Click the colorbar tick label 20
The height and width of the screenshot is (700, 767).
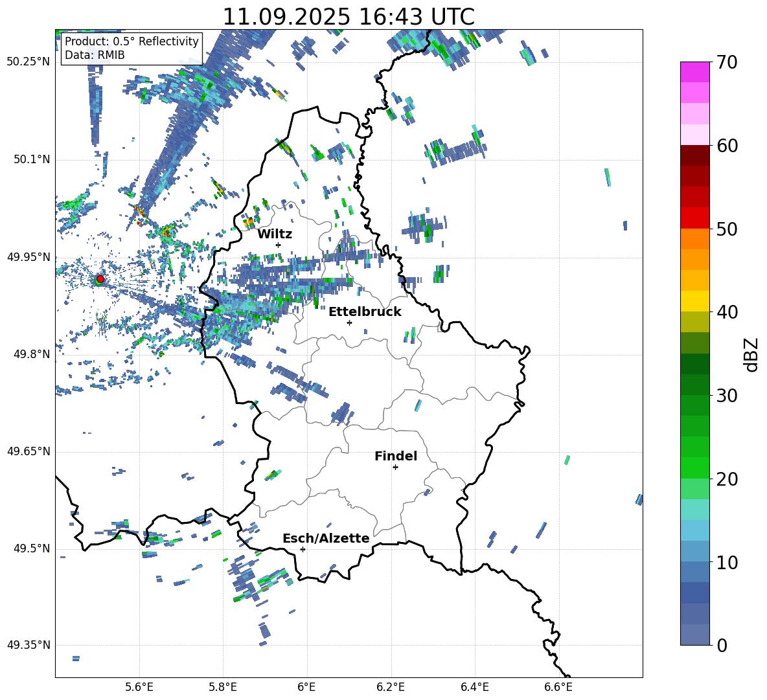coord(727,479)
